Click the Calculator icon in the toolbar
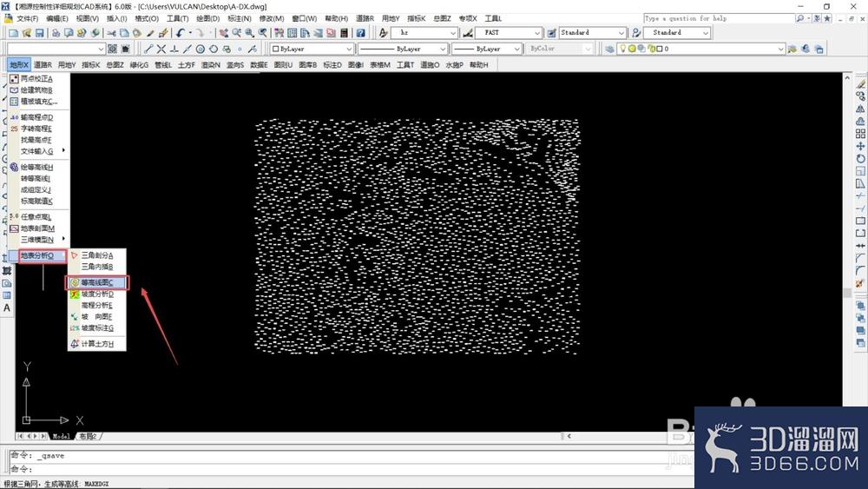The height and width of the screenshot is (489, 868). [344, 33]
